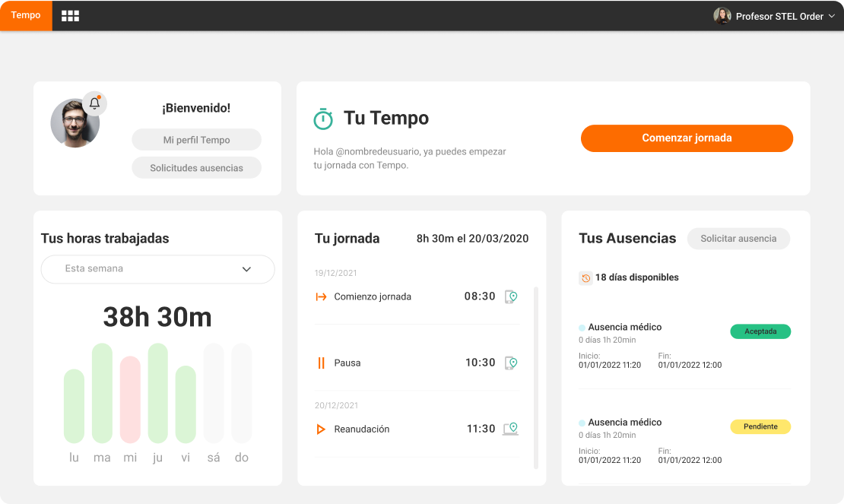Click the red Wednesday (mi) hours bar
844x504 pixels.
(x=130, y=400)
